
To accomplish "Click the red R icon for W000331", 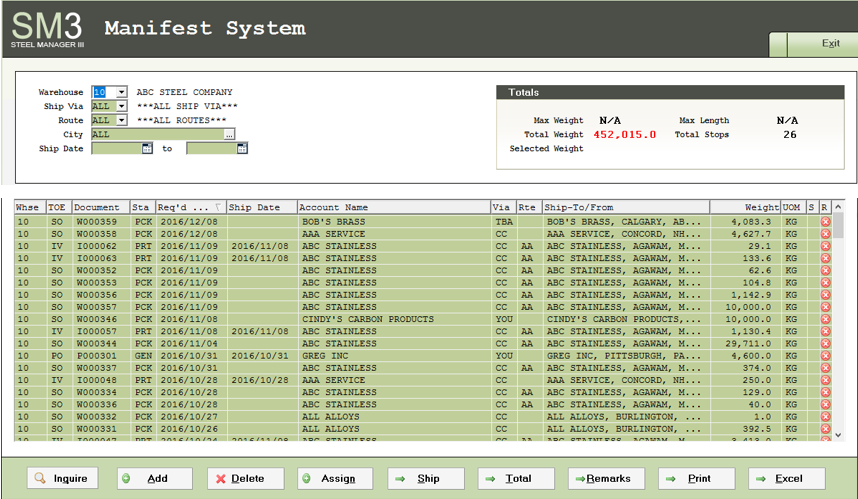I will click(825, 429).
